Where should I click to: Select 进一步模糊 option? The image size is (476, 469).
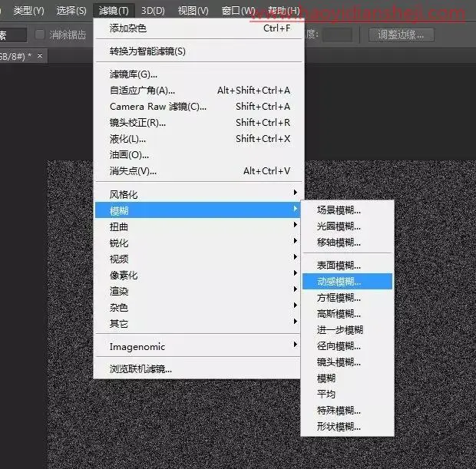click(348, 329)
